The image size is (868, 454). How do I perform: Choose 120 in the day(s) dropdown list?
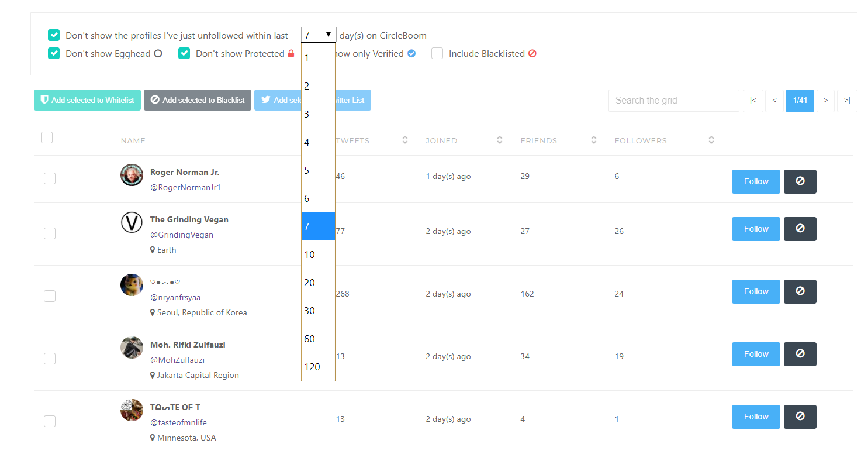click(312, 367)
